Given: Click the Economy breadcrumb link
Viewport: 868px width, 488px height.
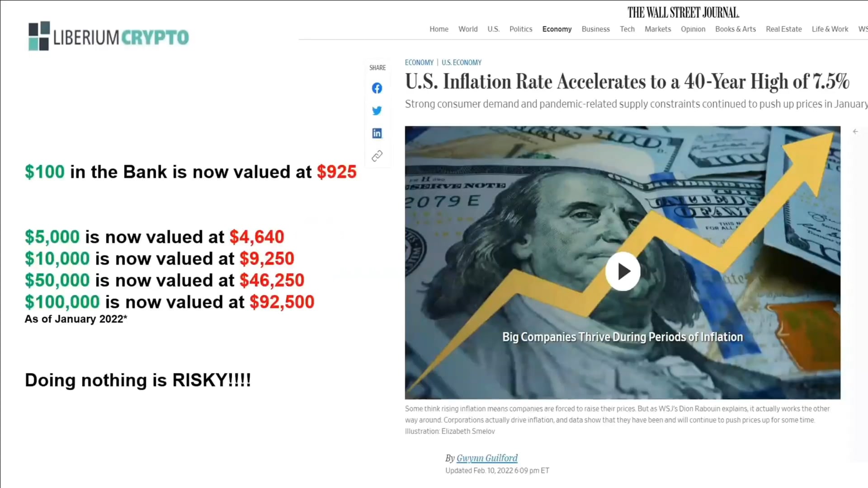Looking at the screenshot, I should click(419, 62).
